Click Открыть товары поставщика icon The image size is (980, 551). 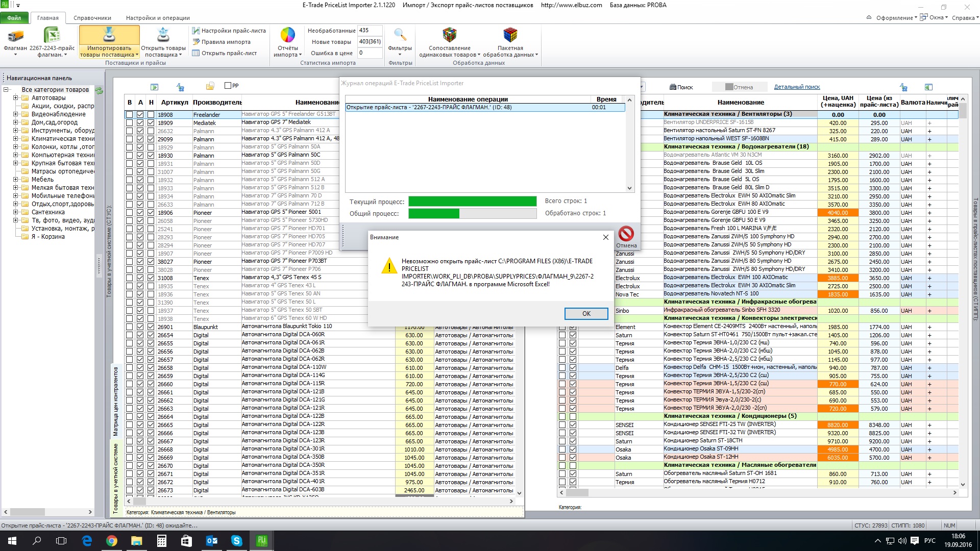(x=163, y=36)
